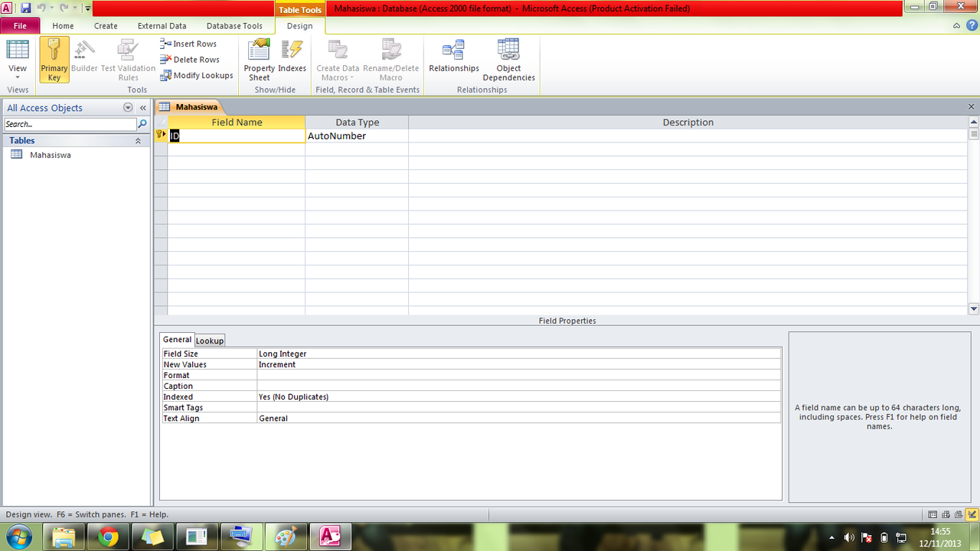Toggle the Primary Key button
The height and width of the screenshot is (551, 980).
[x=54, y=60]
